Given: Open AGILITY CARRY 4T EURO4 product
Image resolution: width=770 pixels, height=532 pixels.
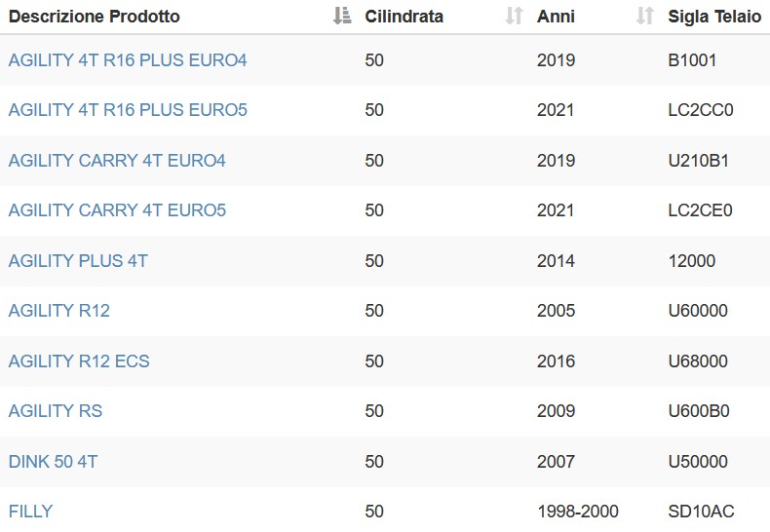Looking at the screenshot, I should coord(117,161).
